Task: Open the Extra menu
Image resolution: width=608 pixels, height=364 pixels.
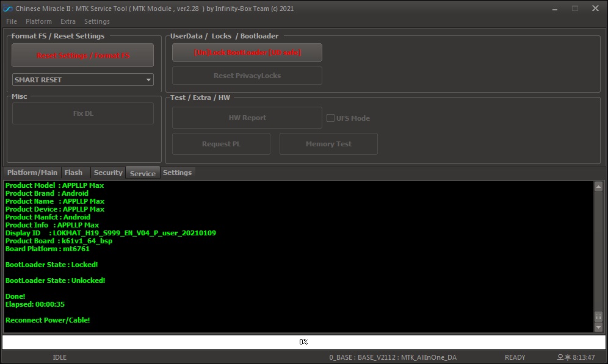Action: coord(68,21)
